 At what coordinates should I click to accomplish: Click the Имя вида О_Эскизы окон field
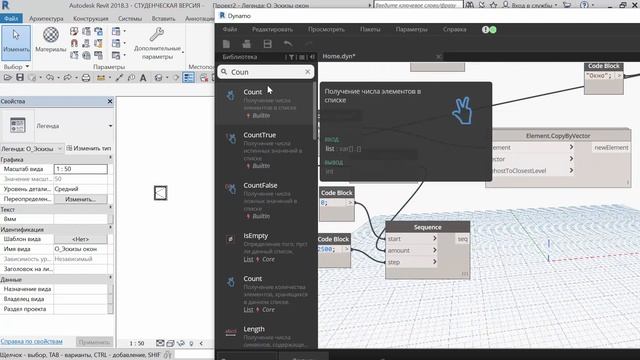click(80, 249)
